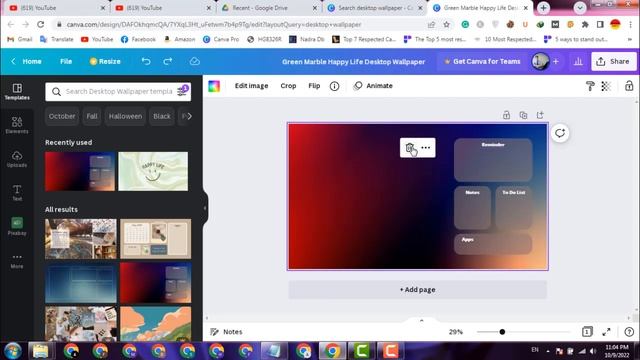Open the Notes panel

(x=226, y=332)
